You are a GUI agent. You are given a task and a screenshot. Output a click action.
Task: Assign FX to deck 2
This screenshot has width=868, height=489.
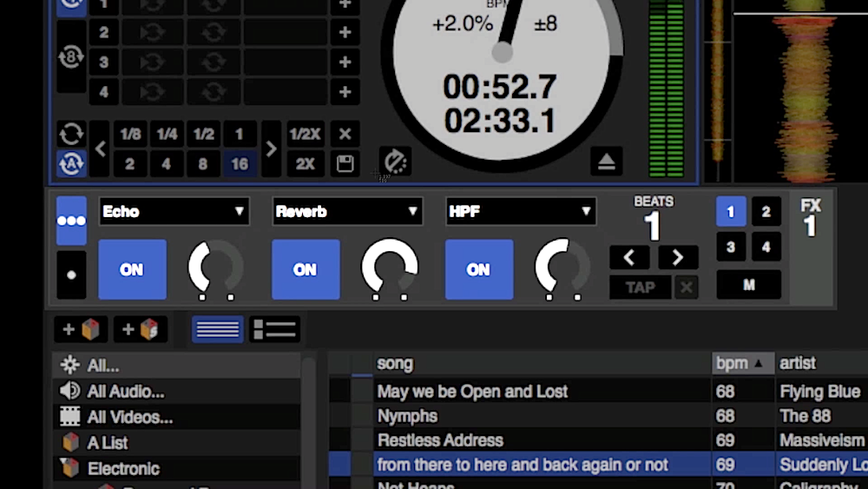766,212
